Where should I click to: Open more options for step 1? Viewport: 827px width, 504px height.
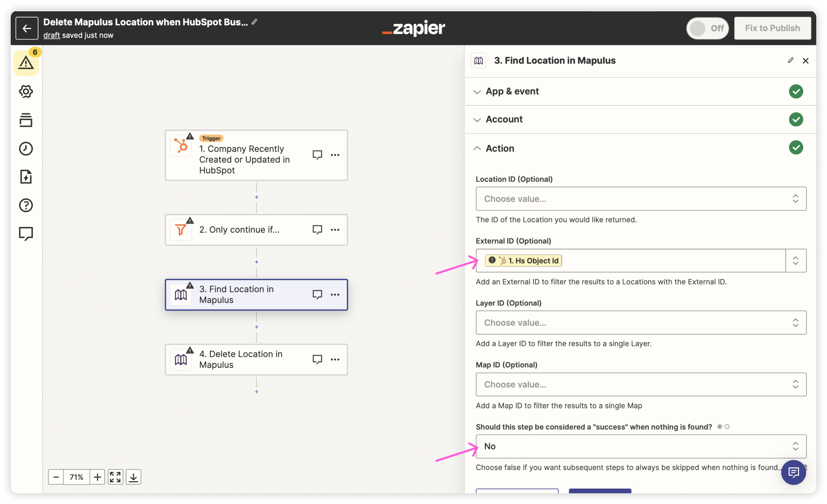pos(335,155)
